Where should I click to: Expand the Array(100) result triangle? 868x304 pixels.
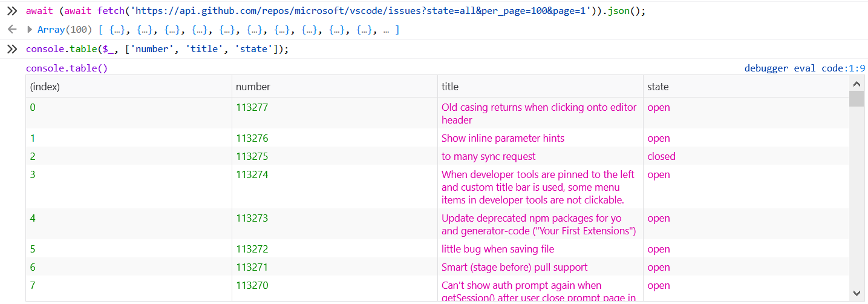(30, 30)
